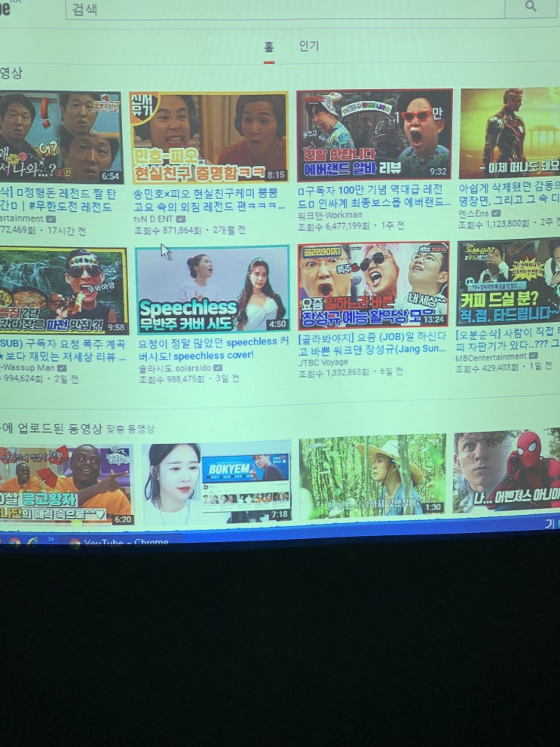
Task: Open the 커피 드실 분? thumbnail
Action: tap(509, 283)
